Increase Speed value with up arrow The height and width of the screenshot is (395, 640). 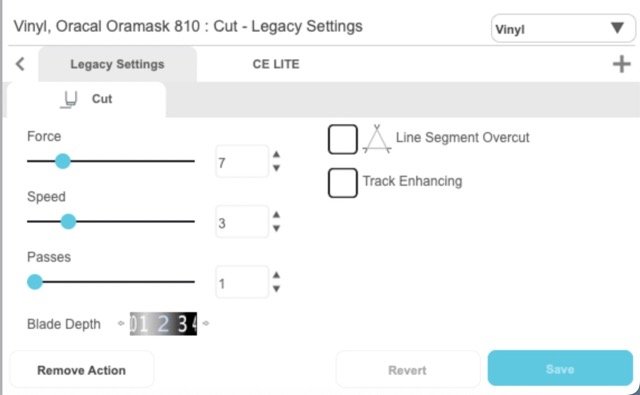276,215
